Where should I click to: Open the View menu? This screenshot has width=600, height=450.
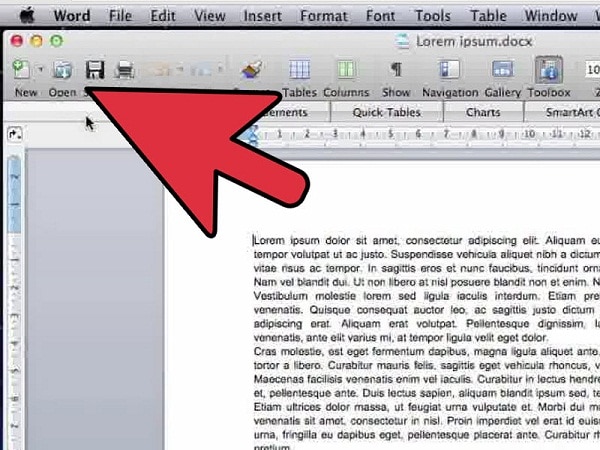pyautogui.click(x=210, y=16)
